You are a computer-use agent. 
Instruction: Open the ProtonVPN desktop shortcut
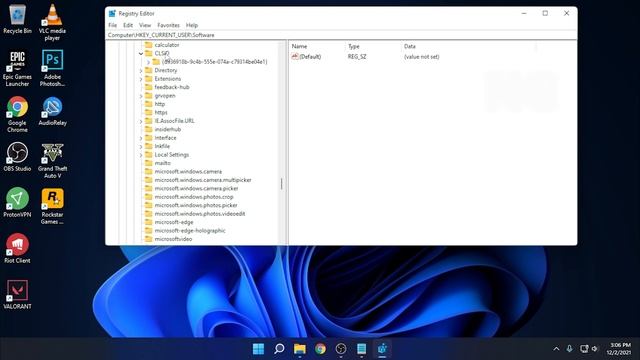click(17, 202)
